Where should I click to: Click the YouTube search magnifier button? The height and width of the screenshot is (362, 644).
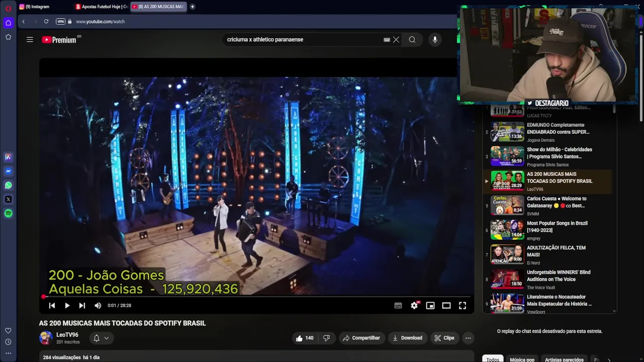tap(412, 40)
